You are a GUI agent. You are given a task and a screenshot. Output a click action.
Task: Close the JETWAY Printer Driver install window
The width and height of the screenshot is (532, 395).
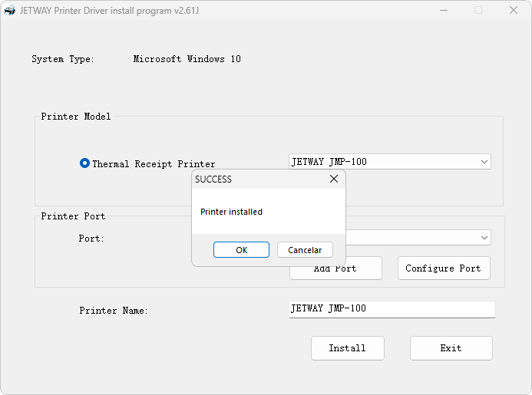tap(514, 11)
